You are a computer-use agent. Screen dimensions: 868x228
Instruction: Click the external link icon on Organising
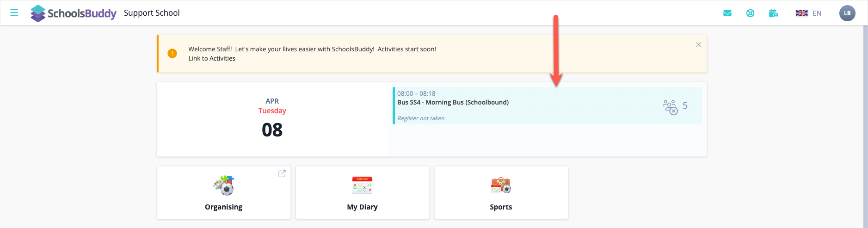pyautogui.click(x=282, y=174)
